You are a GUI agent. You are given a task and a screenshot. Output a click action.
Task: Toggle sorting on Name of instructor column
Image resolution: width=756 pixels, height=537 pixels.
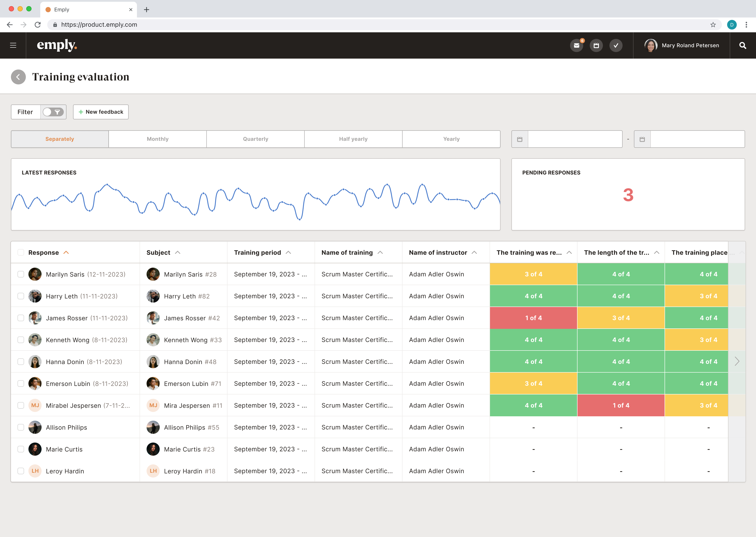coord(474,252)
